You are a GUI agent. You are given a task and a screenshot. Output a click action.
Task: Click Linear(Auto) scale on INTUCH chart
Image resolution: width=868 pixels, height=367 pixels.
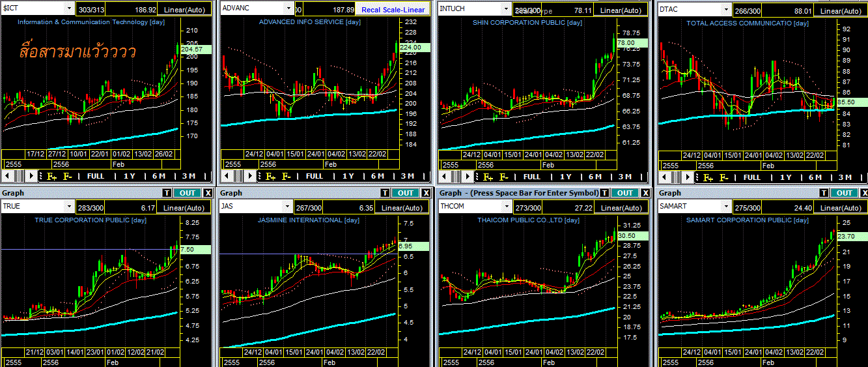[x=622, y=10]
